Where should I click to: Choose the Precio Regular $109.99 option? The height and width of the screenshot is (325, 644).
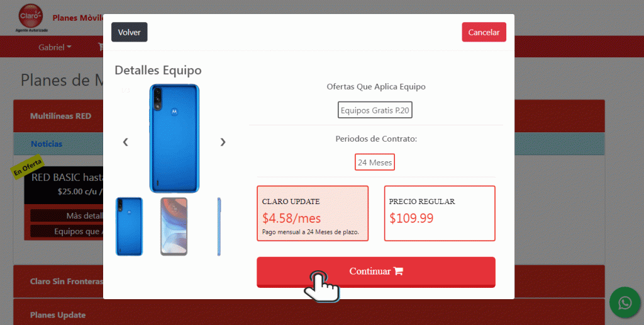click(x=440, y=213)
